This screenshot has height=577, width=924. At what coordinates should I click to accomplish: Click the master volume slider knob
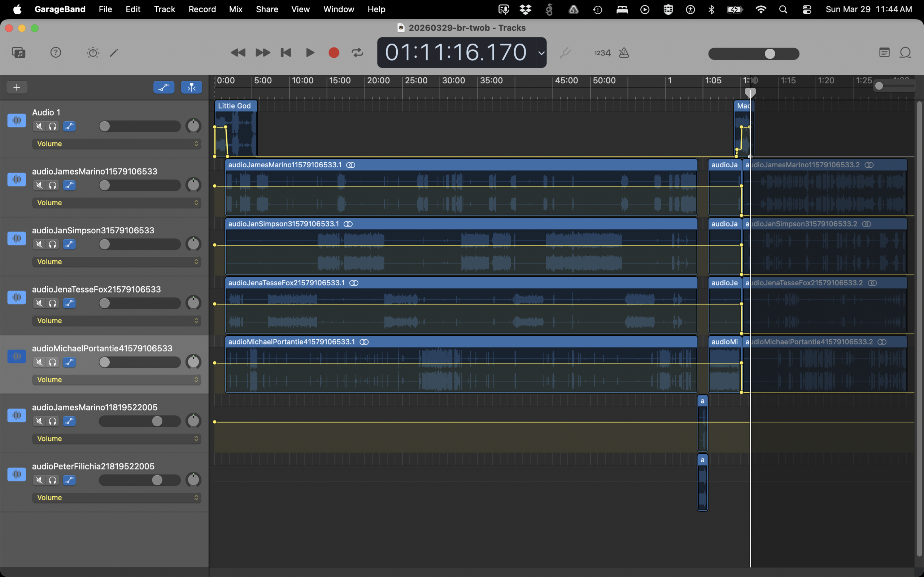770,54
